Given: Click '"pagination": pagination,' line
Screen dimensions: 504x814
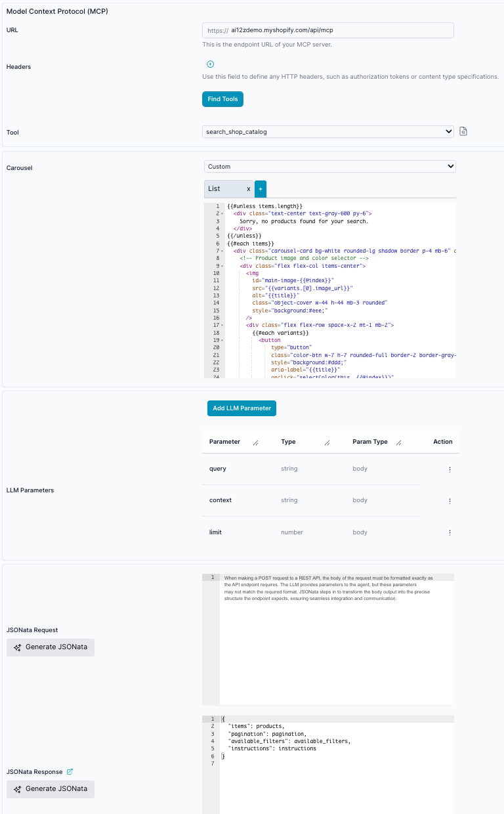Looking at the screenshot, I should click(x=267, y=734).
